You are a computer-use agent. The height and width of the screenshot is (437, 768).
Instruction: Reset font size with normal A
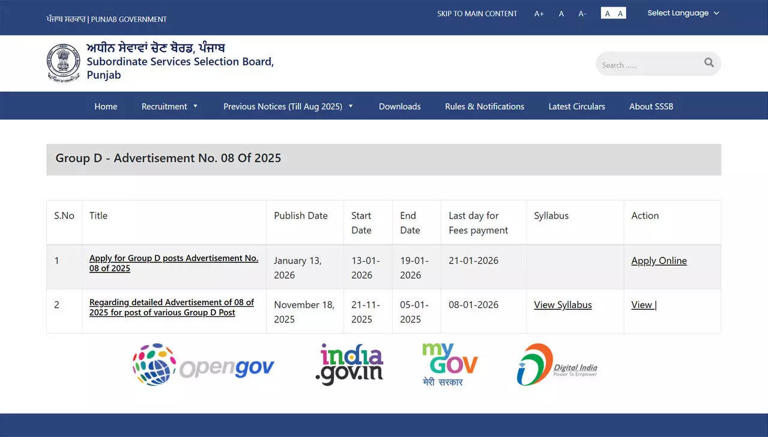(x=561, y=14)
